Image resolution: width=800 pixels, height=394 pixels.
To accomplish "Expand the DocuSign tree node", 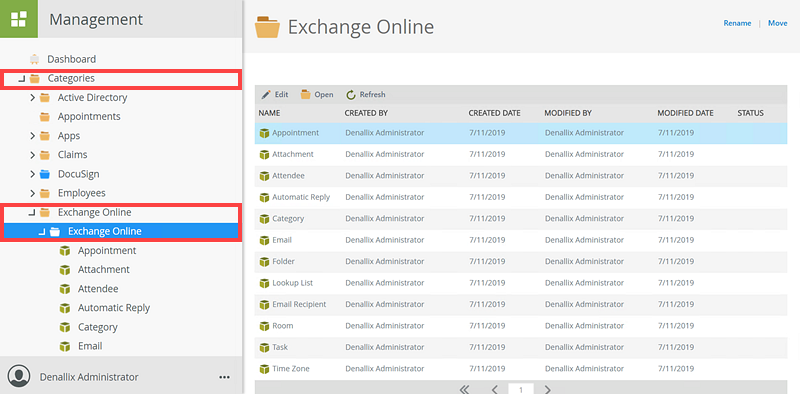I will [x=32, y=174].
